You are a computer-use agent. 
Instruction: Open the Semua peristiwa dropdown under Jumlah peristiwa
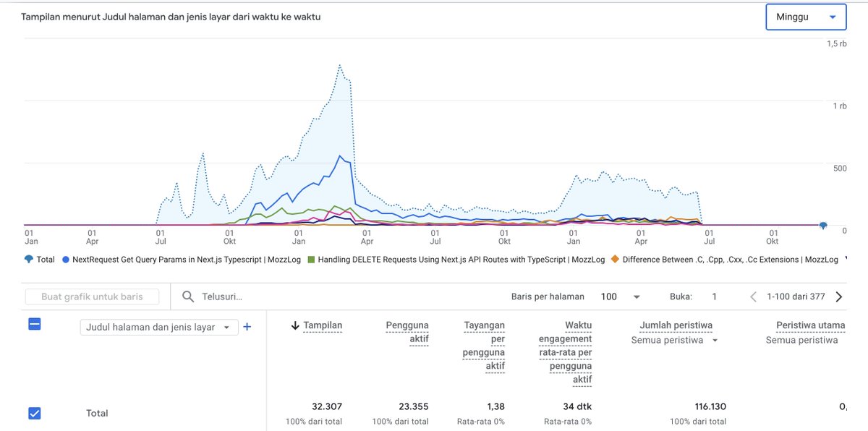coord(675,340)
